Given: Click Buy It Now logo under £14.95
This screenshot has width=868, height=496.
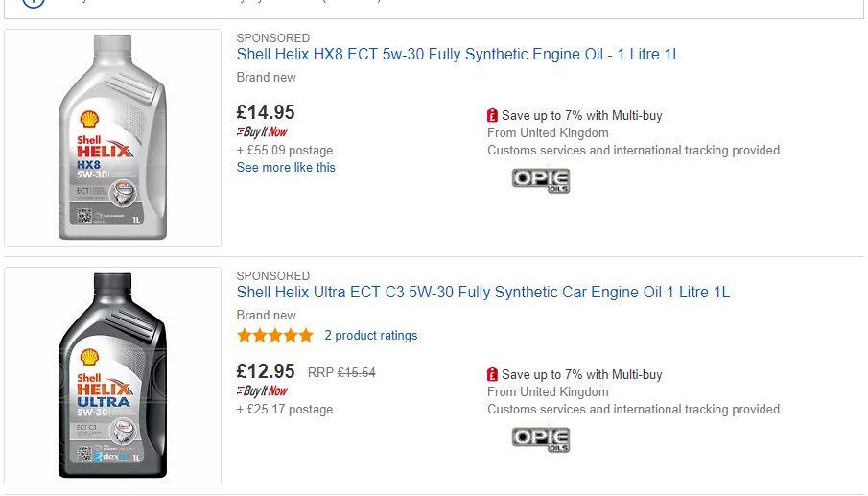Looking at the screenshot, I should point(262,131).
